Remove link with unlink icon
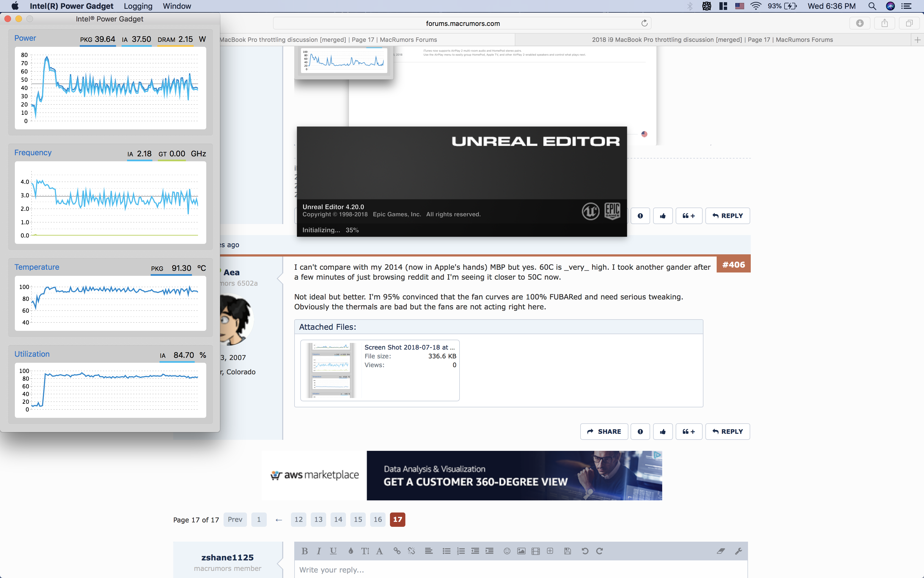 tap(411, 551)
